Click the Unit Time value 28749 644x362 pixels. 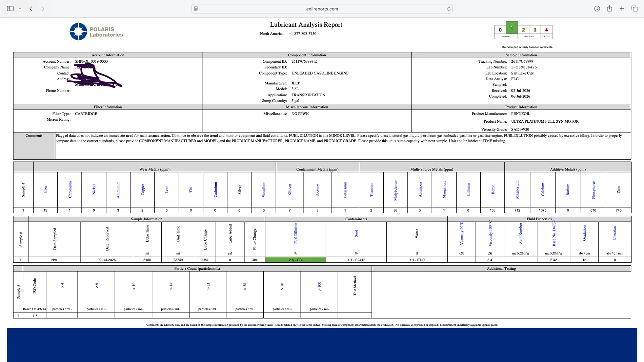(178, 260)
